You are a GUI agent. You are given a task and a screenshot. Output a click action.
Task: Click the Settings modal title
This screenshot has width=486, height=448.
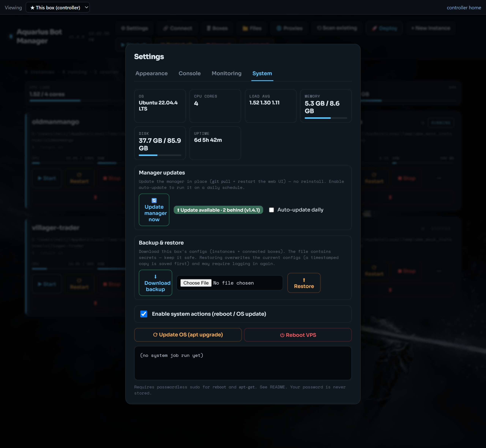(149, 57)
